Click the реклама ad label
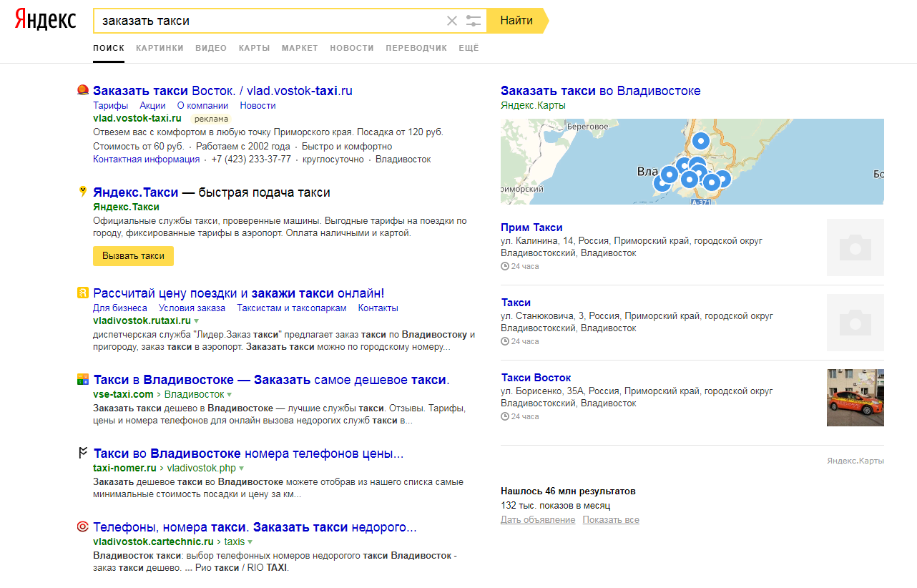 212,119
